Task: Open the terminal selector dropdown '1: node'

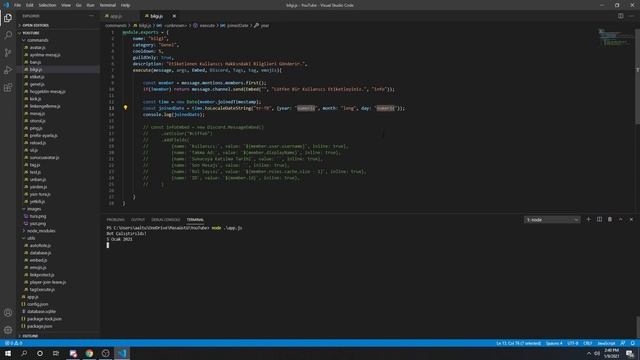Action: point(552,220)
